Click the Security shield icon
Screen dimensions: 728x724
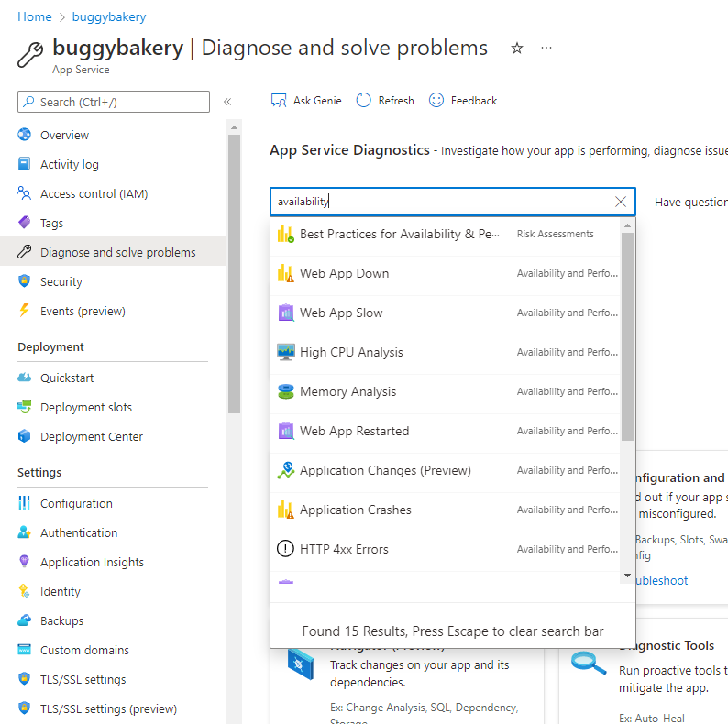(x=24, y=280)
